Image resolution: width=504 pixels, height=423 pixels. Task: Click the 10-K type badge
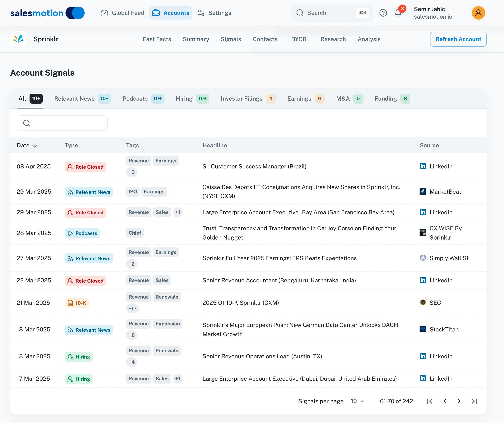(x=77, y=303)
